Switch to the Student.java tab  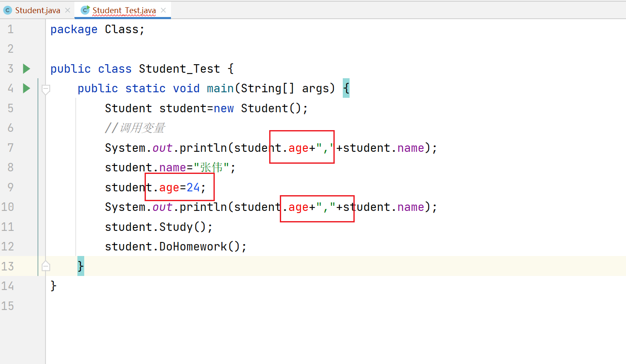tap(37, 10)
